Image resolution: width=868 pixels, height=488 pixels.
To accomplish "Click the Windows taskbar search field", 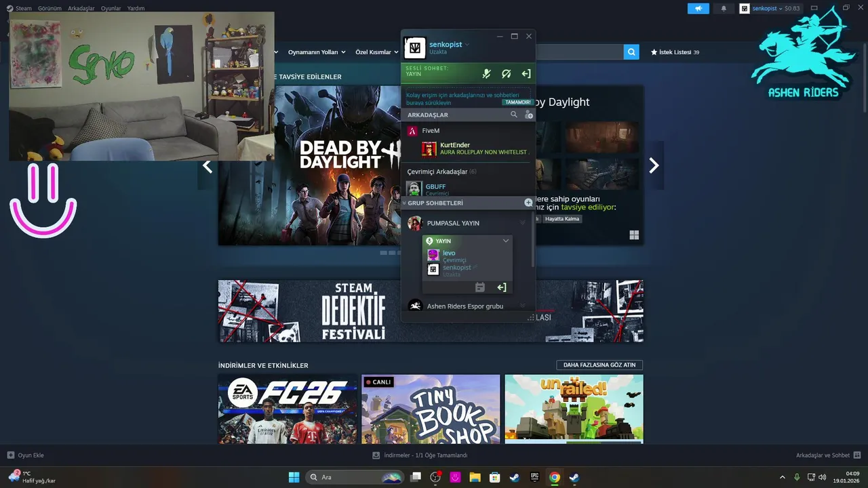I will [x=355, y=477].
